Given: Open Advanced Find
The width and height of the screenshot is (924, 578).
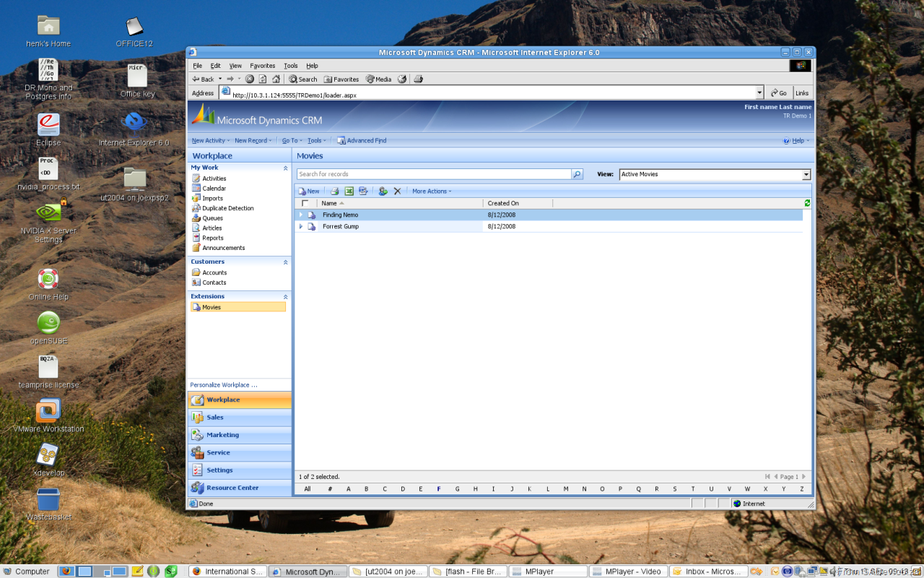Looking at the screenshot, I should point(362,141).
